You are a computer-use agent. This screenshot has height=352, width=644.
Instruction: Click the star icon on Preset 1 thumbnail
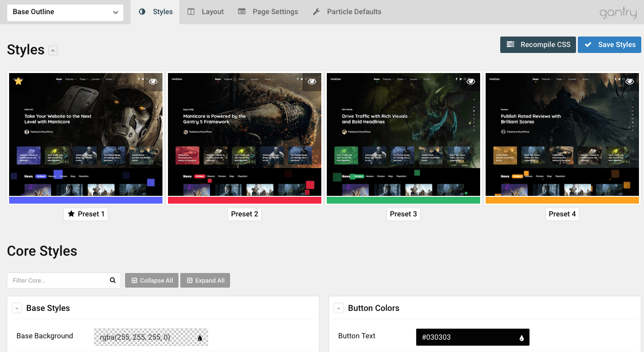point(19,81)
